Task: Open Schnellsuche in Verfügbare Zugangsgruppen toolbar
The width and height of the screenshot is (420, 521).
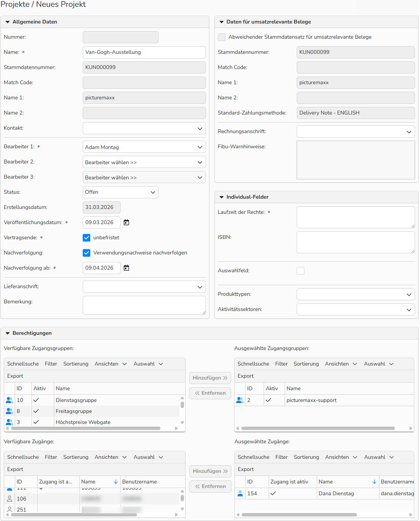Action: 23,364
